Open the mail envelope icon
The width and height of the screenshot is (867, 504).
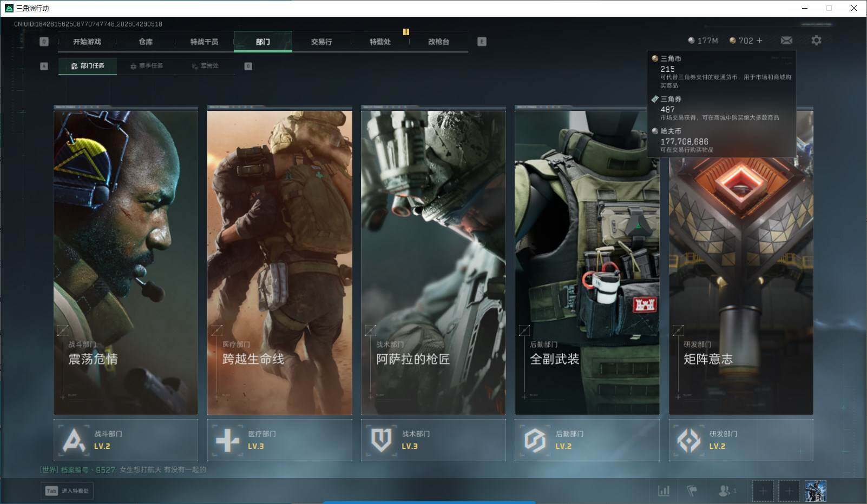[x=786, y=41]
